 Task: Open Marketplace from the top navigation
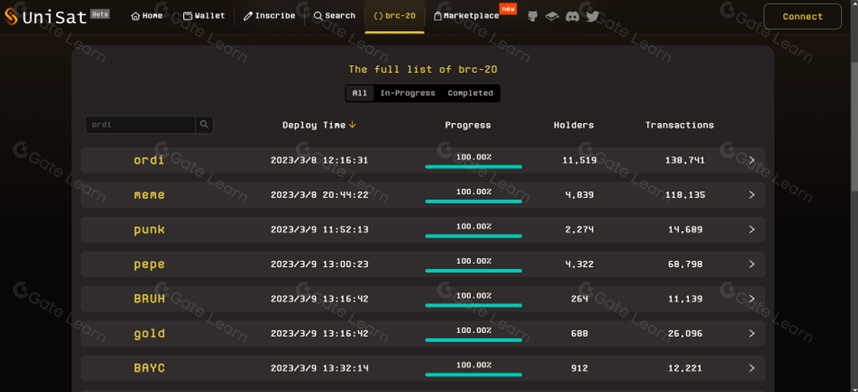(x=466, y=16)
